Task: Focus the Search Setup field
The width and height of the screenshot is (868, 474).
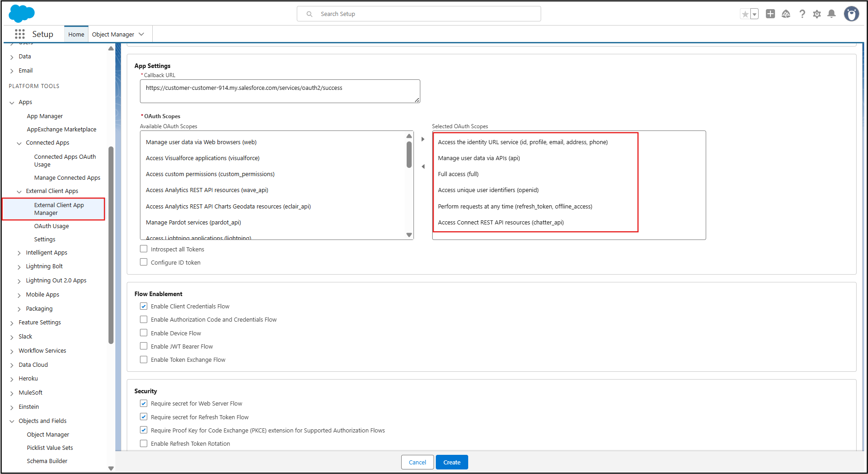Action: pyautogui.click(x=418, y=14)
